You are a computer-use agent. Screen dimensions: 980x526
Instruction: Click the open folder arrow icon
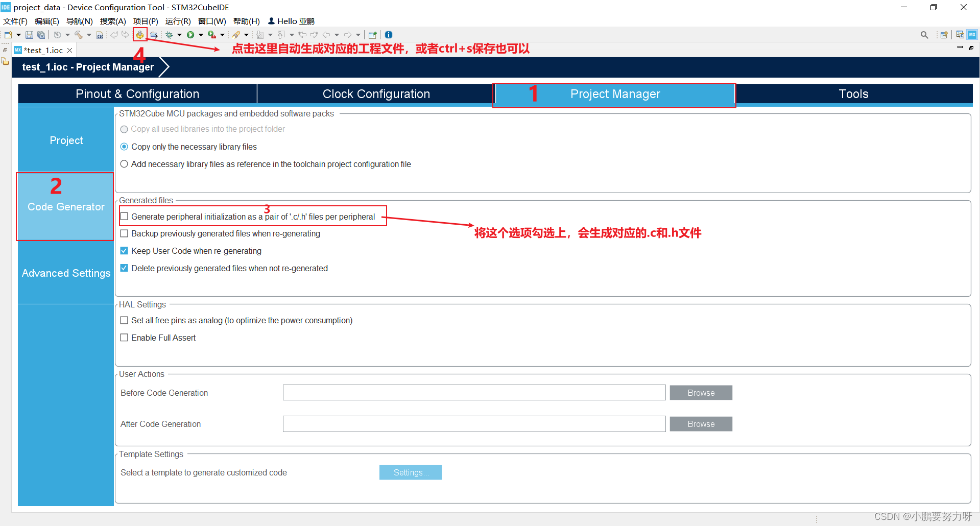pos(154,35)
